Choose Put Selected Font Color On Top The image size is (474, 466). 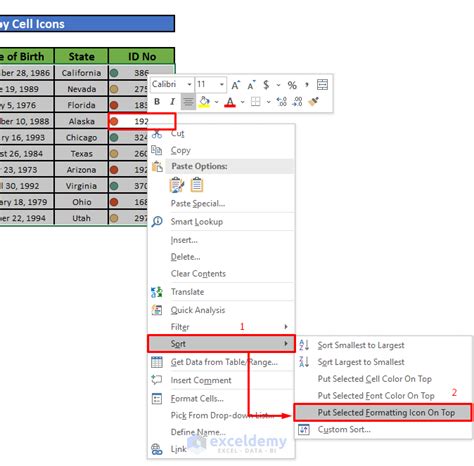point(376,396)
